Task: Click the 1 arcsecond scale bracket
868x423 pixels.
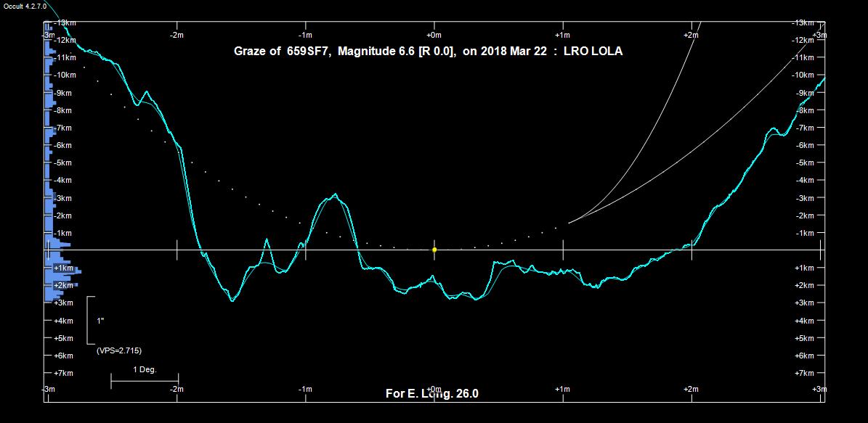Action: (x=90, y=320)
